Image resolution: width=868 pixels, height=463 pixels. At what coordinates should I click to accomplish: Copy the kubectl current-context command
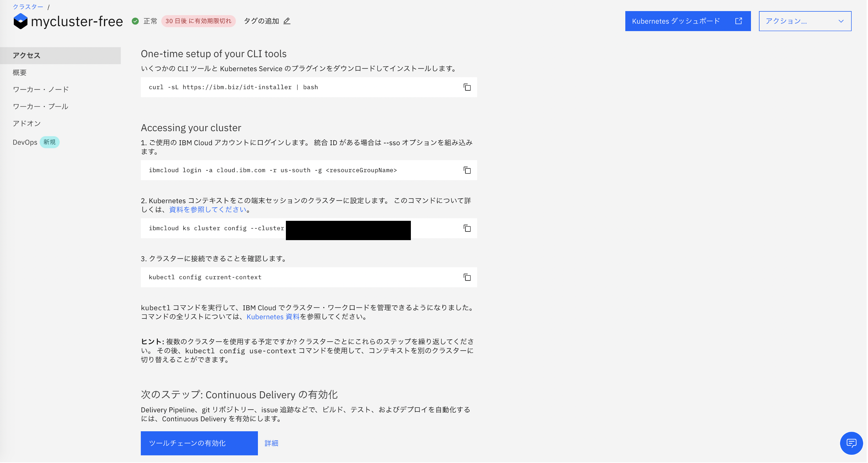[467, 277]
